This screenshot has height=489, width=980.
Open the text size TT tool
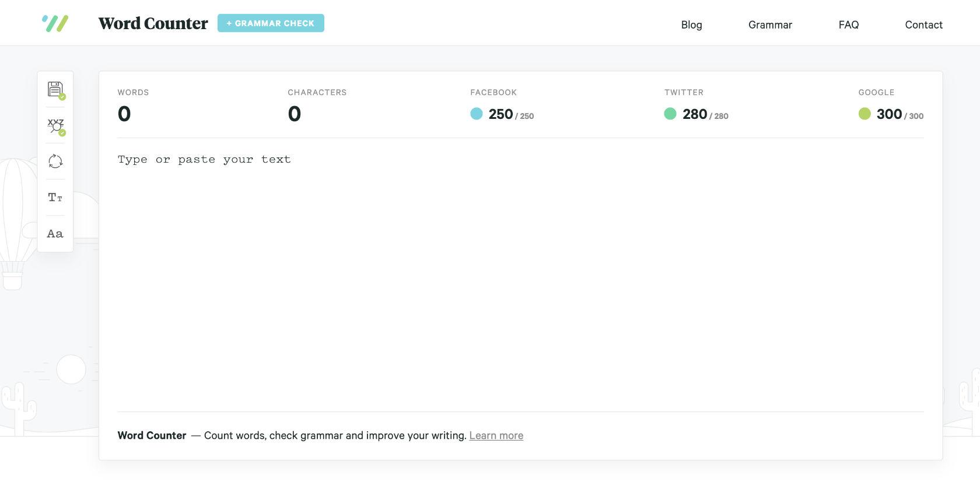(x=55, y=198)
